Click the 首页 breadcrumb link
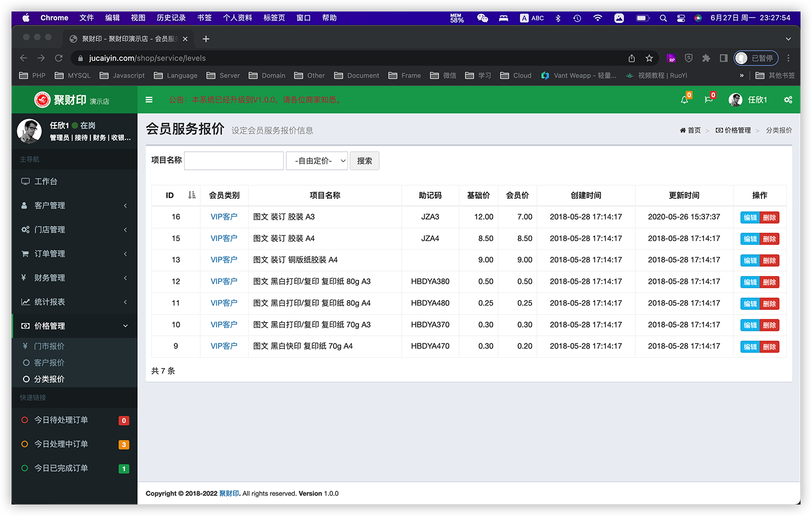Viewport: 812px width, 516px height. pos(690,130)
